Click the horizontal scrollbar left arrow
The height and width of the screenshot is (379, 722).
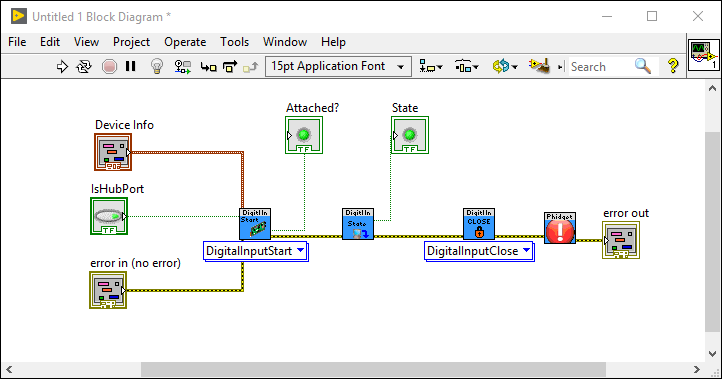pyautogui.click(x=9, y=369)
